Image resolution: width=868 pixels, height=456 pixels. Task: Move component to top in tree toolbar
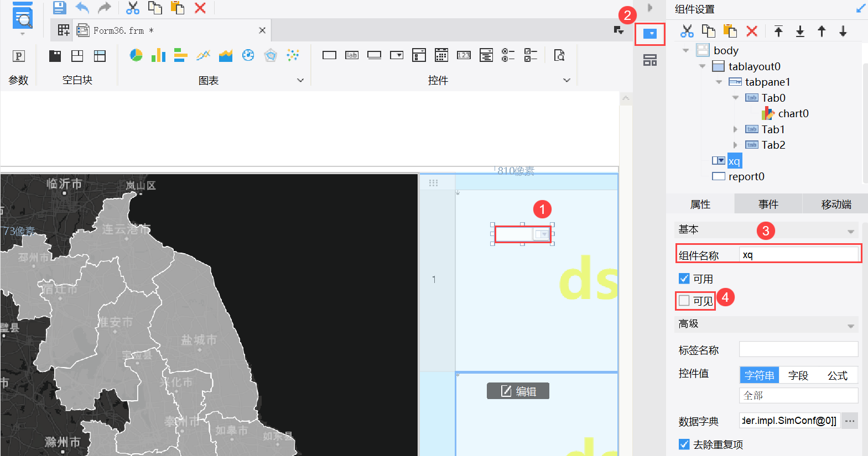778,32
